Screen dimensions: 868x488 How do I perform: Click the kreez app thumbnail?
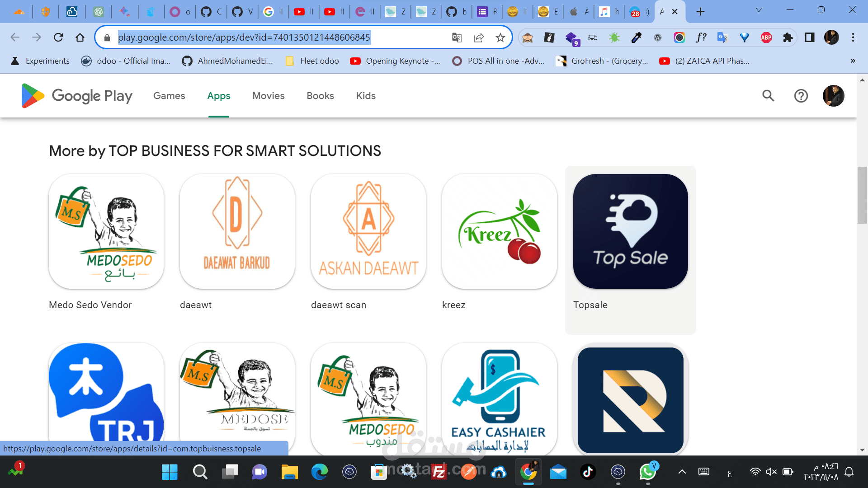pos(499,231)
